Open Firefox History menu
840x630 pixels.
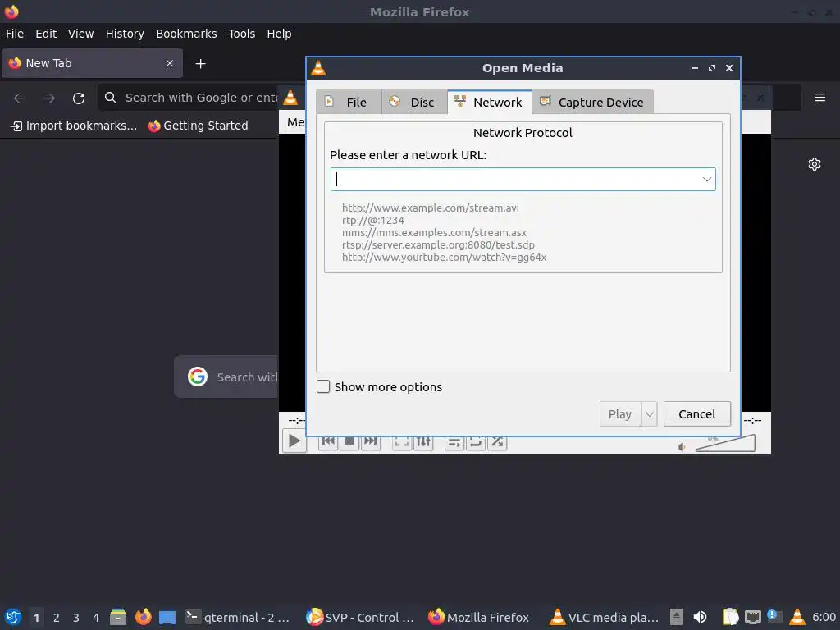click(x=125, y=34)
